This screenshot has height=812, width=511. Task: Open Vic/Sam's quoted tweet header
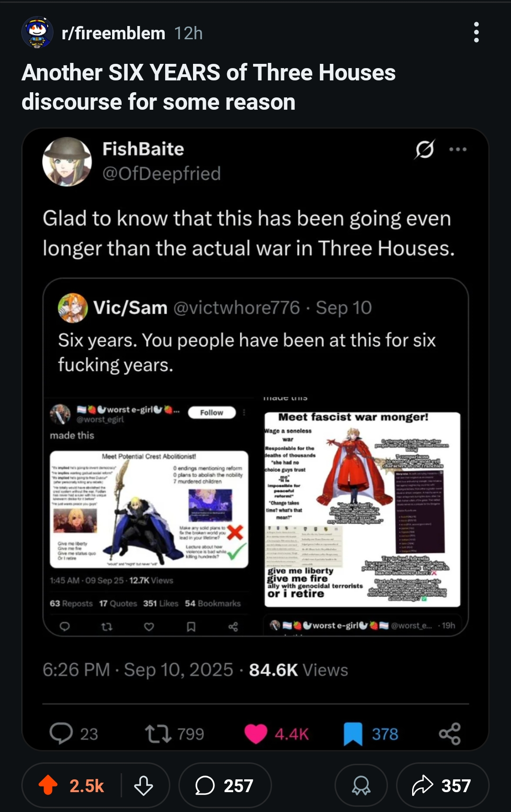tap(215, 308)
